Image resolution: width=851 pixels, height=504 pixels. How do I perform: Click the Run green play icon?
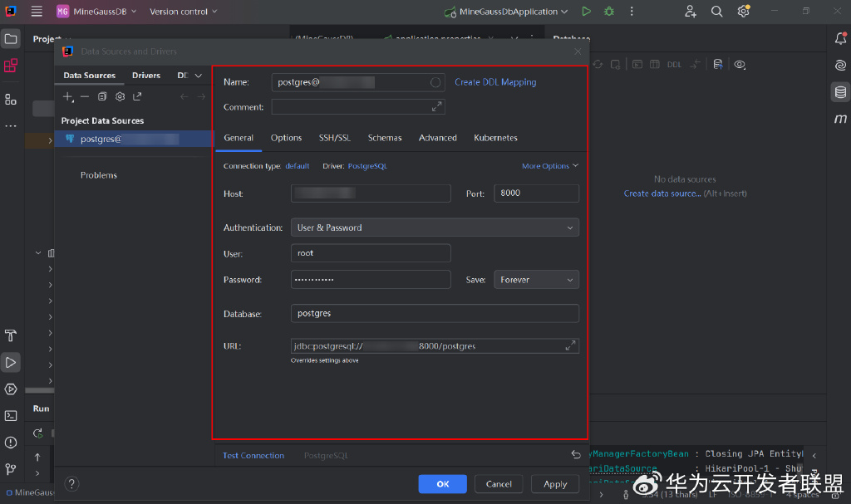[586, 12]
